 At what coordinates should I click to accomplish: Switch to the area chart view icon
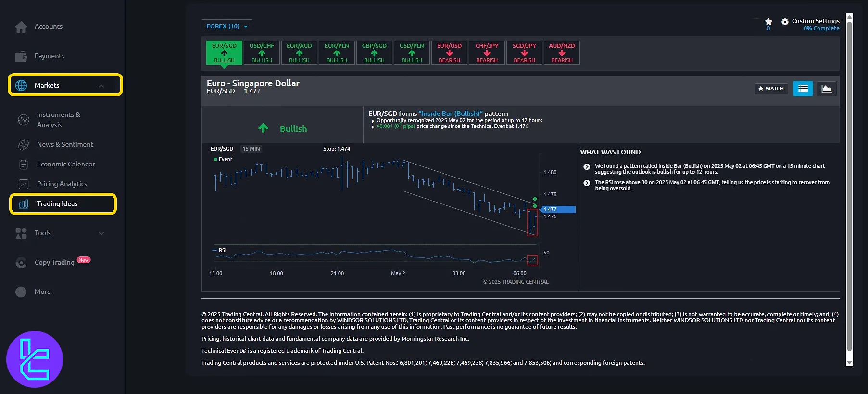tap(827, 89)
